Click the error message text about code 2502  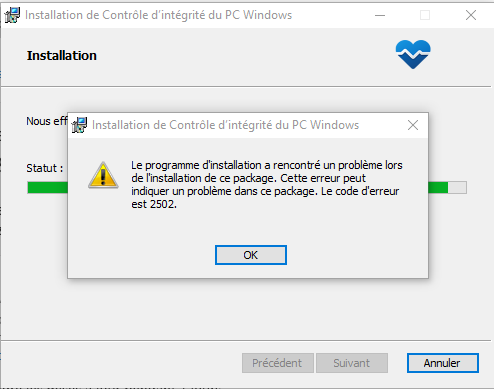click(x=267, y=185)
